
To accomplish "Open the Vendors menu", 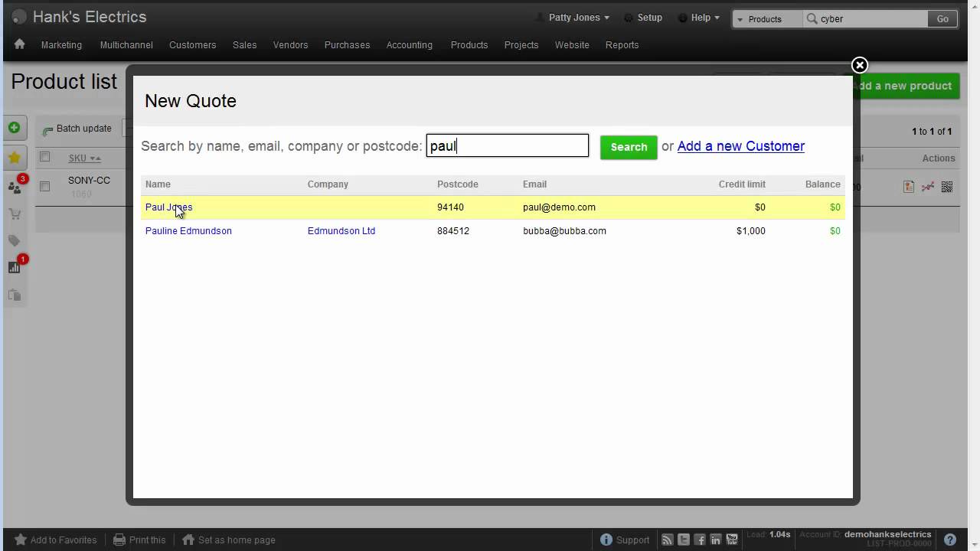I will tap(290, 45).
